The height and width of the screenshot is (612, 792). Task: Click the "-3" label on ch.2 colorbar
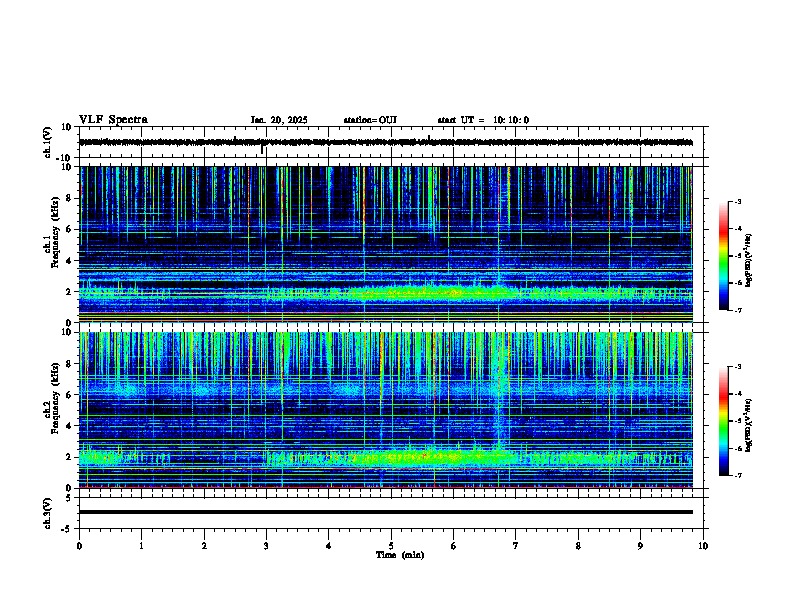coord(737,367)
